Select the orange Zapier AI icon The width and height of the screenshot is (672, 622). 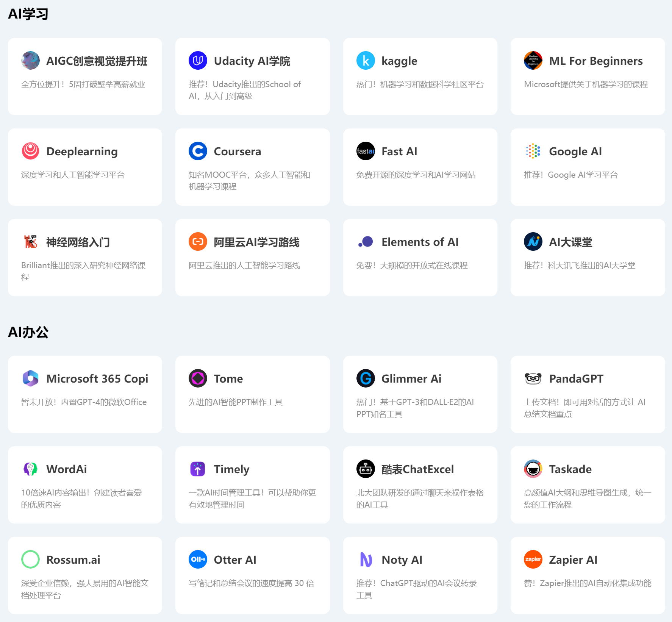point(533,559)
